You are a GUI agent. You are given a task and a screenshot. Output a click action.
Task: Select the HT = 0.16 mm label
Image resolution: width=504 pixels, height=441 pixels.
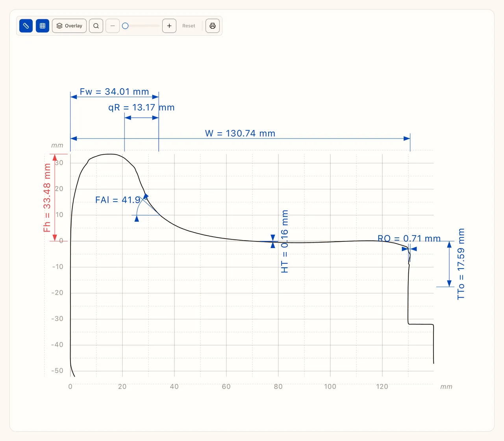[x=285, y=241]
